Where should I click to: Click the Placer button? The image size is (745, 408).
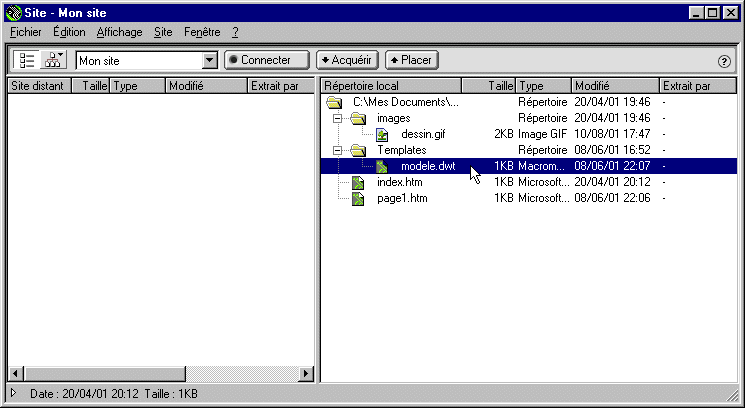click(x=410, y=60)
